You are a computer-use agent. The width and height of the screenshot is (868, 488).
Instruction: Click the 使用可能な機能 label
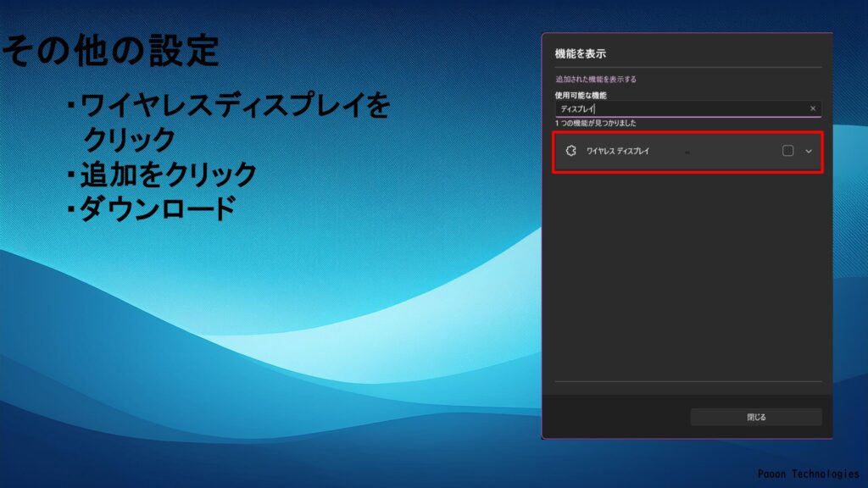pos(579,95)
